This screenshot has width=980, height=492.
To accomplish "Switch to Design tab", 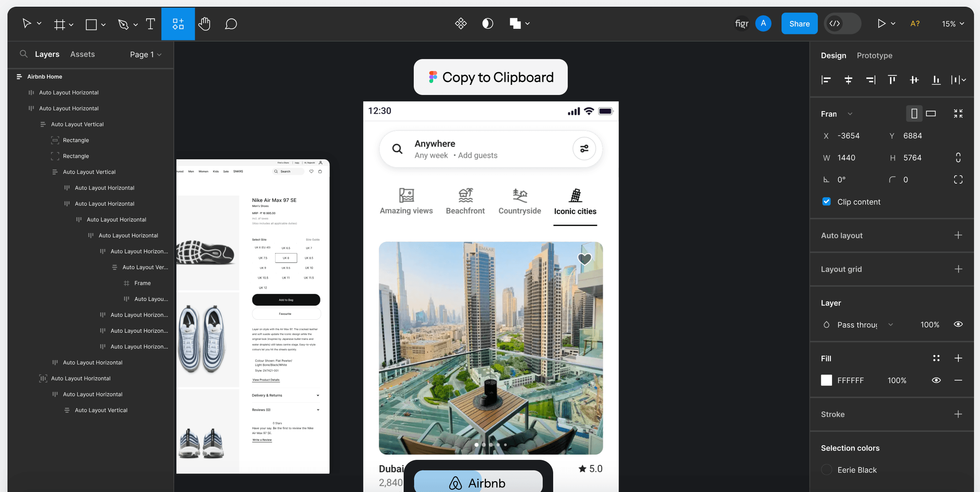I will click(833, 55).
